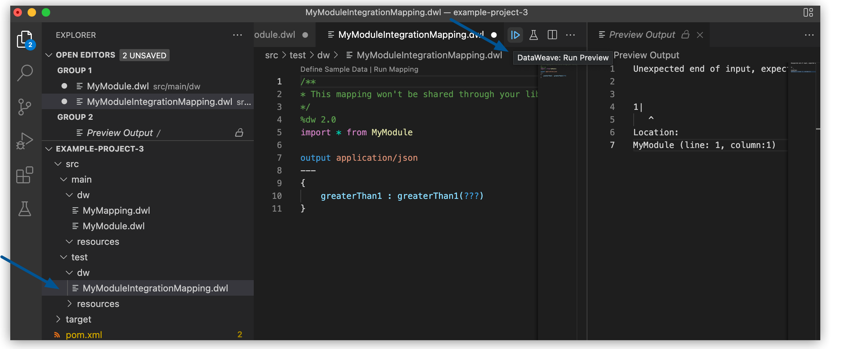Select the Preview Output tab
This screenshot has height=349, width=868.
click(x=642, y=34)
